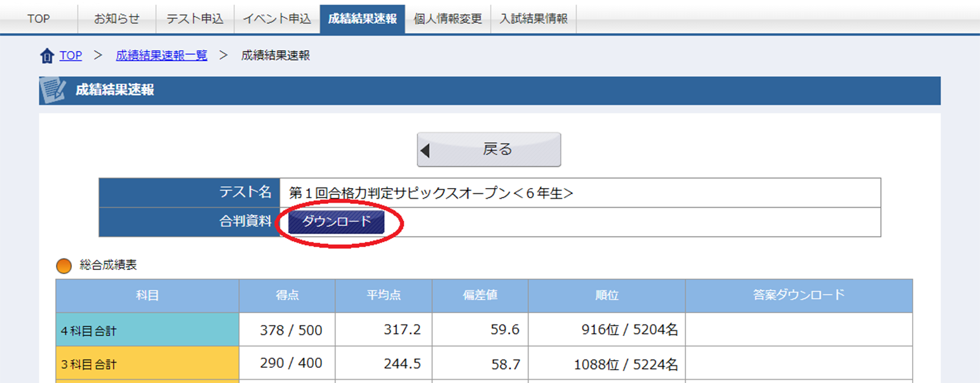
Task: Click the 科目 column header
Action: click(x=147, y=295)
